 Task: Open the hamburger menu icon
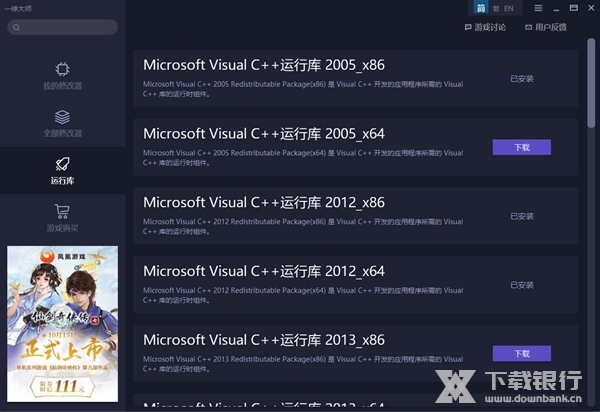point(538,8)
